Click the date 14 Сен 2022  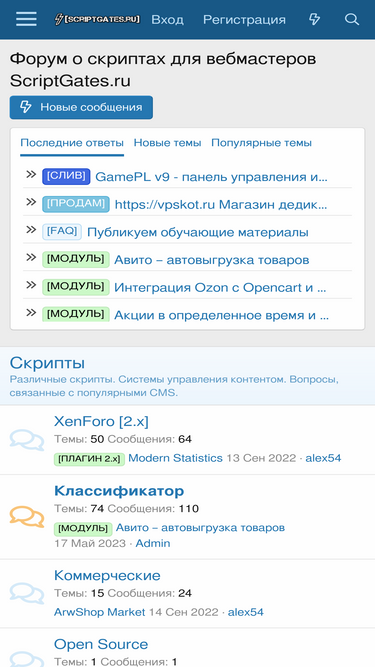click(183, 612)
